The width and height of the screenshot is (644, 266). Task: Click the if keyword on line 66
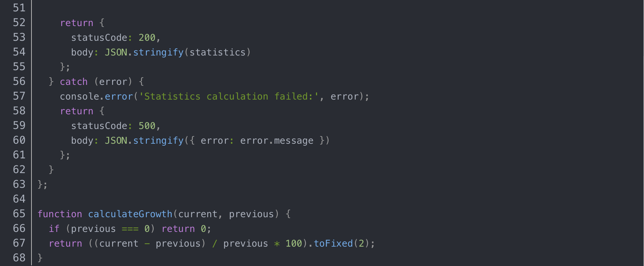54,229
